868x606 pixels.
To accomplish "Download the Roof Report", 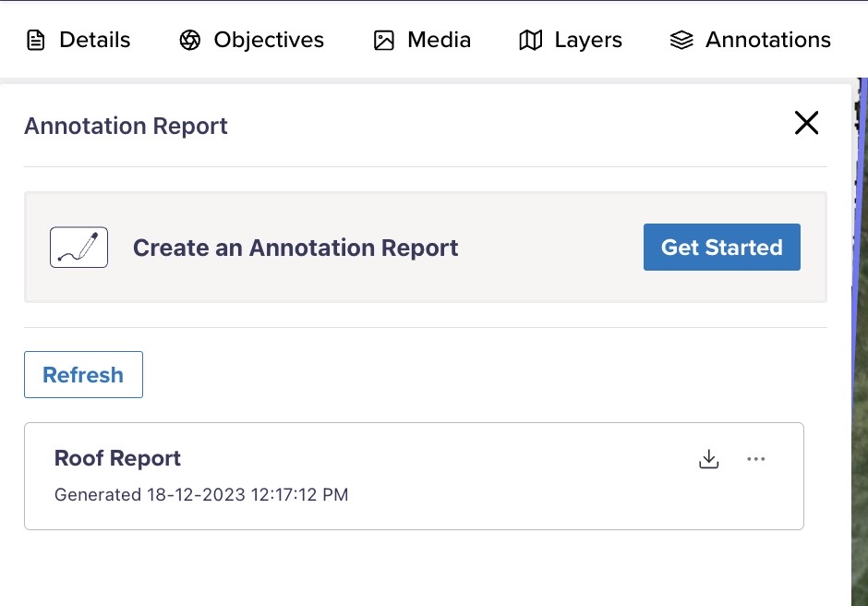I will coord(708,458).
